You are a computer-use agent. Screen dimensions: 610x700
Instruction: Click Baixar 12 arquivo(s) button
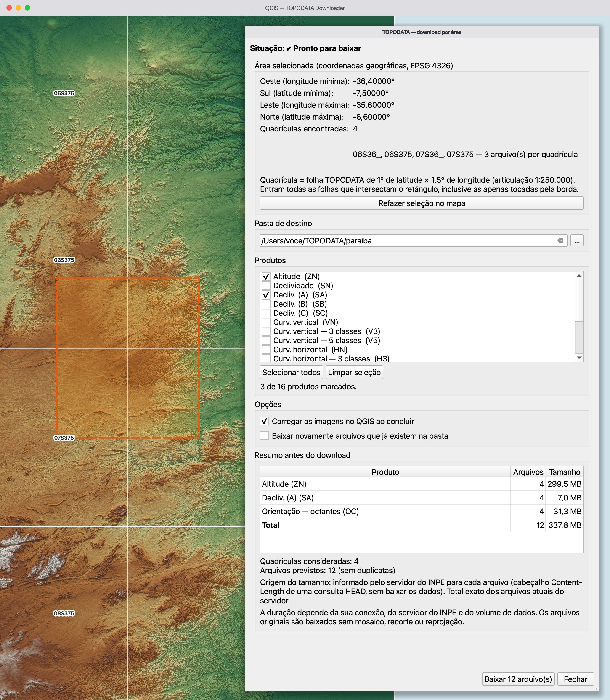click(x=518, y=679)
